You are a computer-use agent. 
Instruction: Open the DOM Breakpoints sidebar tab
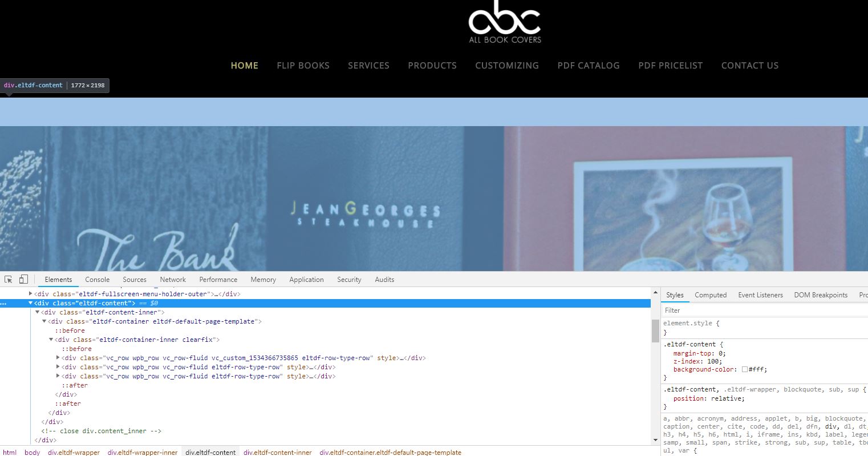(821, 295)
